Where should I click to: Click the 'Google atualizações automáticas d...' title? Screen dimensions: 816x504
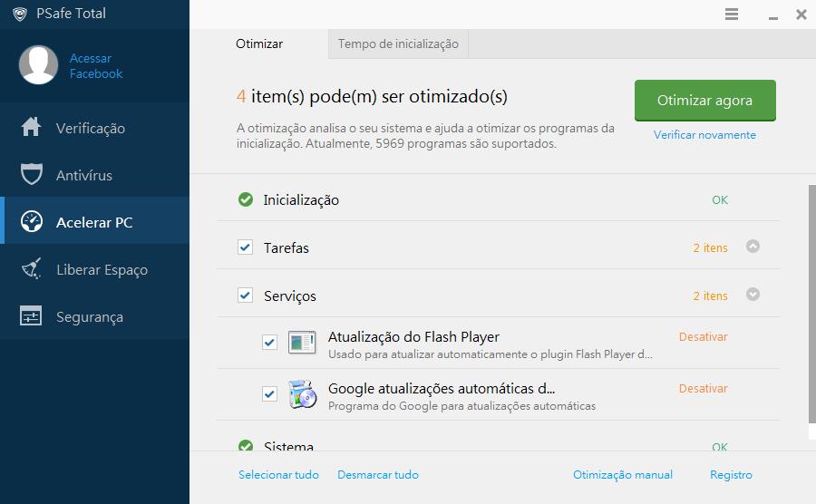442,389
